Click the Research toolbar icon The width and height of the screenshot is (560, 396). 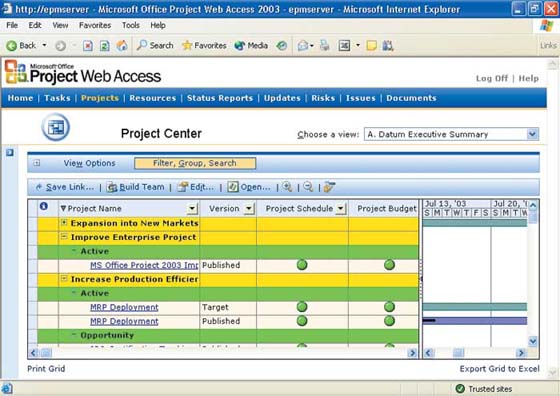click(x=388, y=45)
